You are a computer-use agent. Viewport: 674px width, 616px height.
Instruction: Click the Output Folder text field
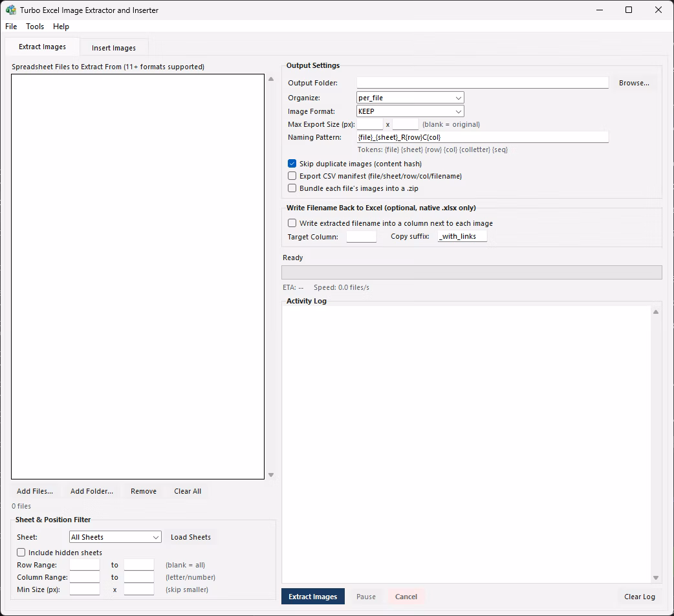coord(483,83)
